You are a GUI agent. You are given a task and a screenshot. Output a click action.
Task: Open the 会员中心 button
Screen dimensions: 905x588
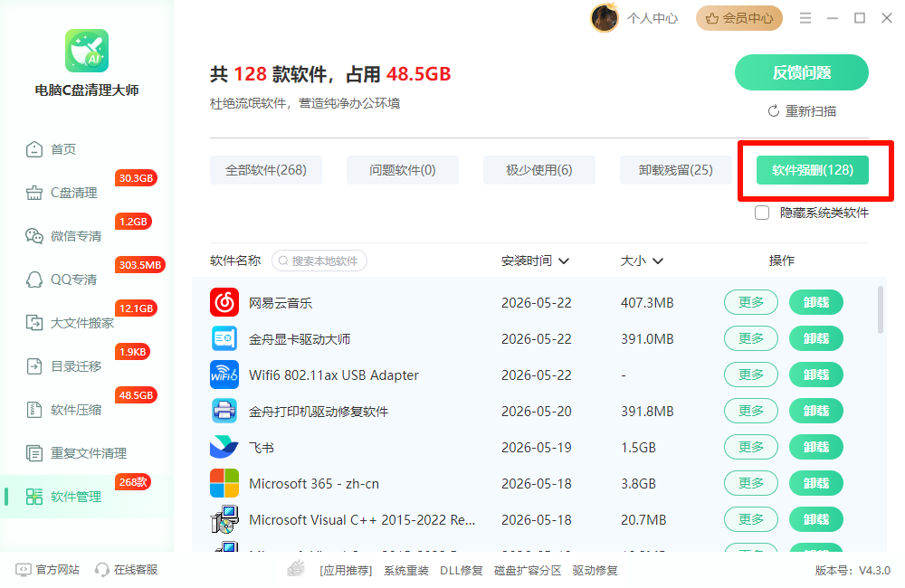tap(738, 18)
